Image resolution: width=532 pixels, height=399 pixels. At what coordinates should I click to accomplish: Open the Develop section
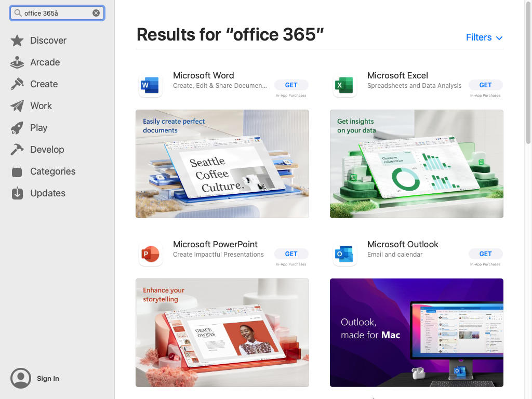click(x=47, y=150)
